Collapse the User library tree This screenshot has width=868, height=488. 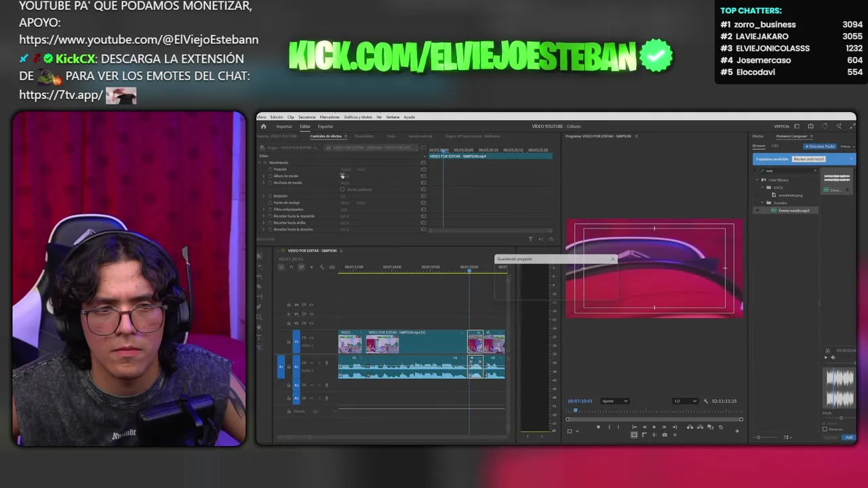click(x=757, y=180)
